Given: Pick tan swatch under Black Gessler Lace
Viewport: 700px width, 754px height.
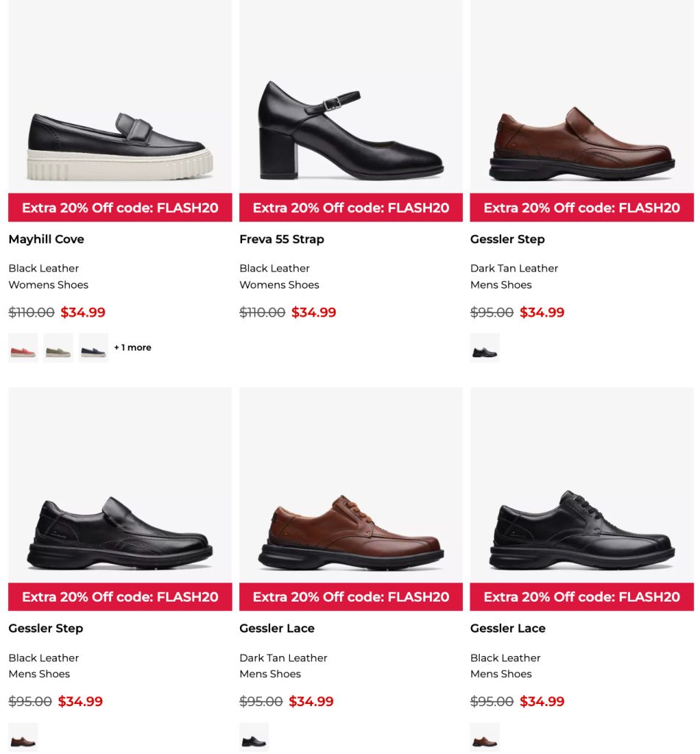Looking at the screenshot, I should pos(484,737).
